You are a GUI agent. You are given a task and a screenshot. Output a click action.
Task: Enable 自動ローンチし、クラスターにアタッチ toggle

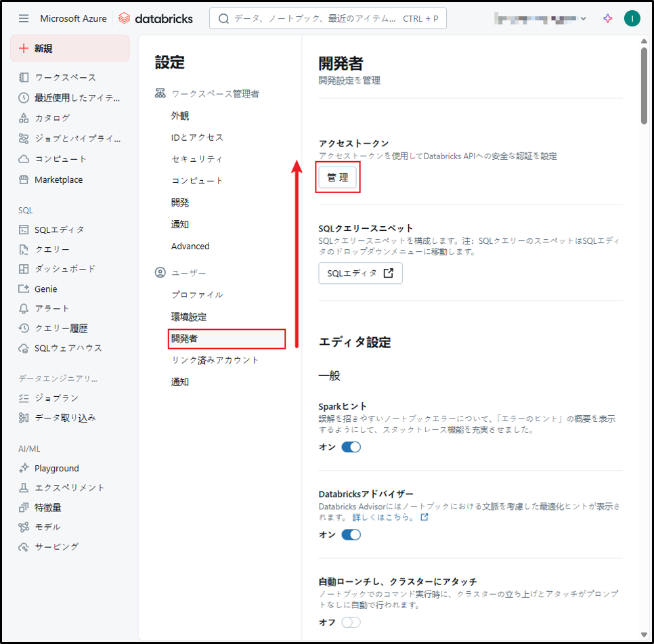tap(351, 623)
